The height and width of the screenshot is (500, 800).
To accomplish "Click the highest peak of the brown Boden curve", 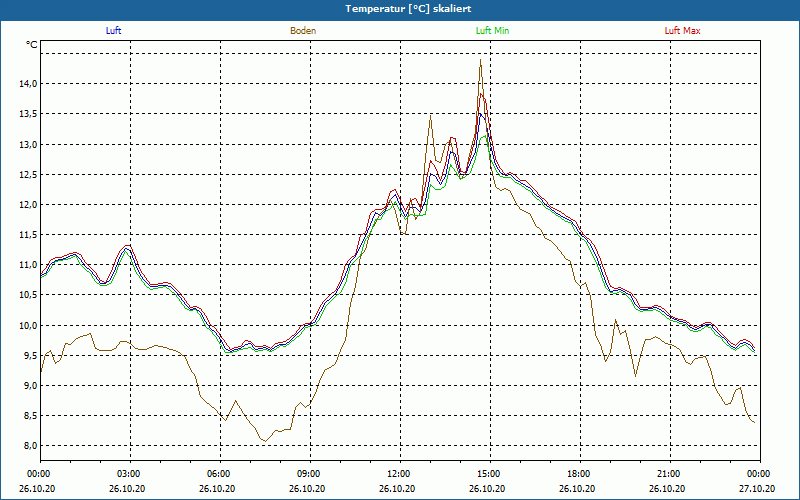I will [x=481, y=60].
